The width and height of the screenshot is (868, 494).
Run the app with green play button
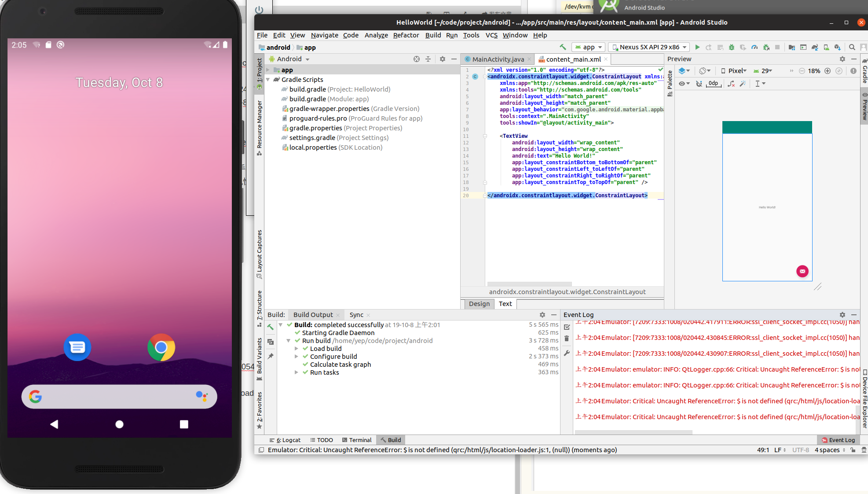click(697, 47)
